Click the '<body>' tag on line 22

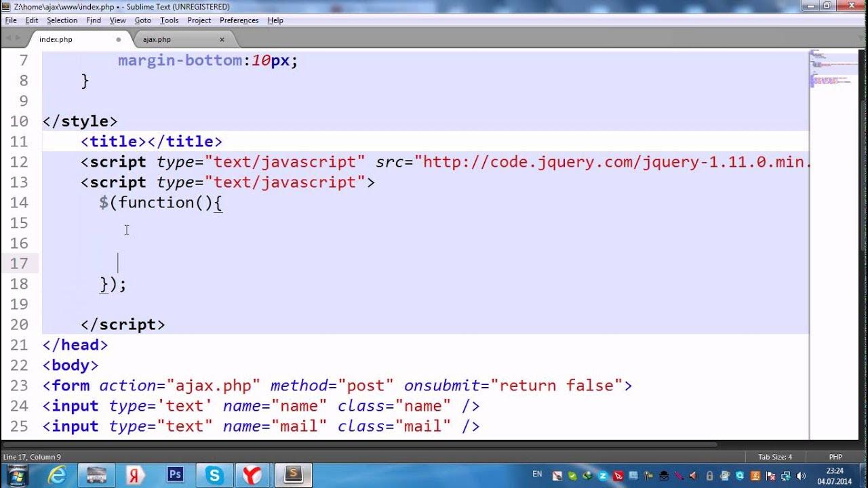[71, 365]
